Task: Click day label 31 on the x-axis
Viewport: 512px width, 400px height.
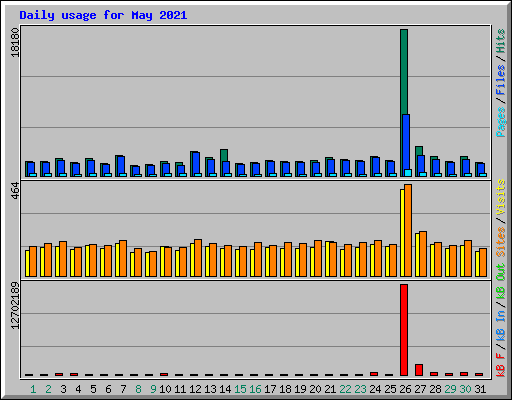Action: tap(480, 389)
